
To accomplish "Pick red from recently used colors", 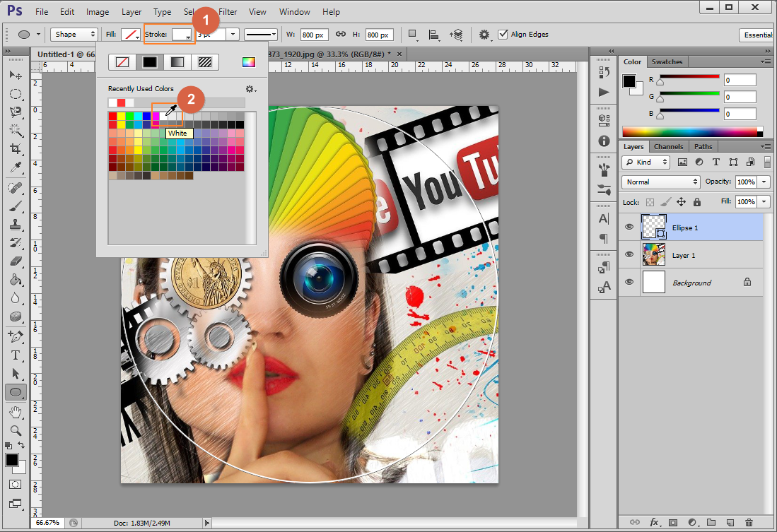I will 121,102.
